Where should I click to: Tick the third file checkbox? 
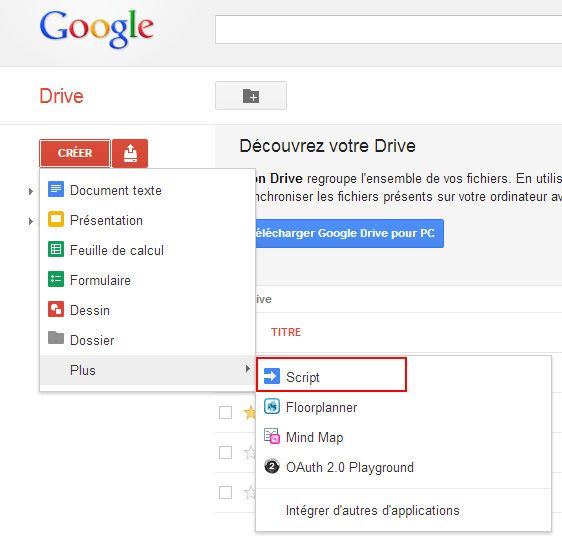pos(225,492)
